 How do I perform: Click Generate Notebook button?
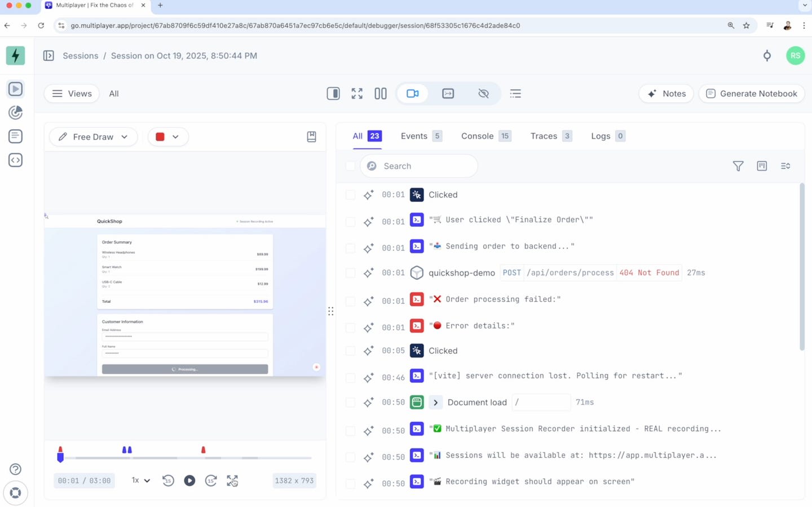click(x=752, y=94)
